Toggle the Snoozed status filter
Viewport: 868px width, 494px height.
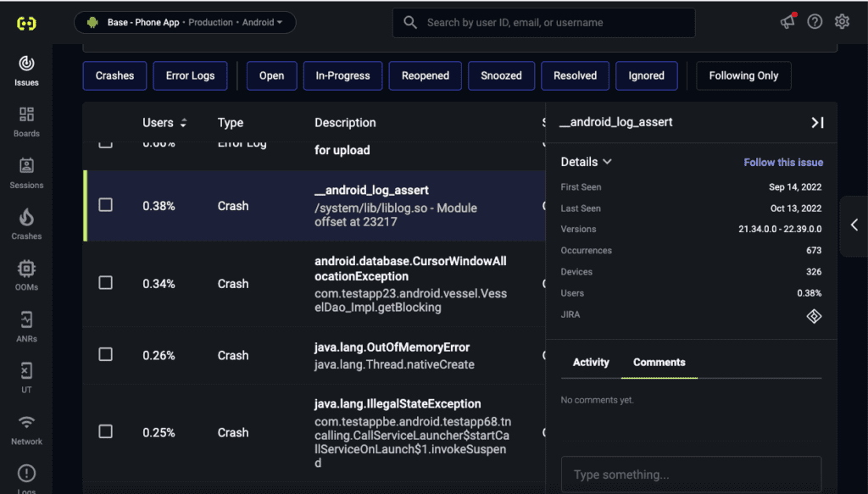(x=501, y=75)
